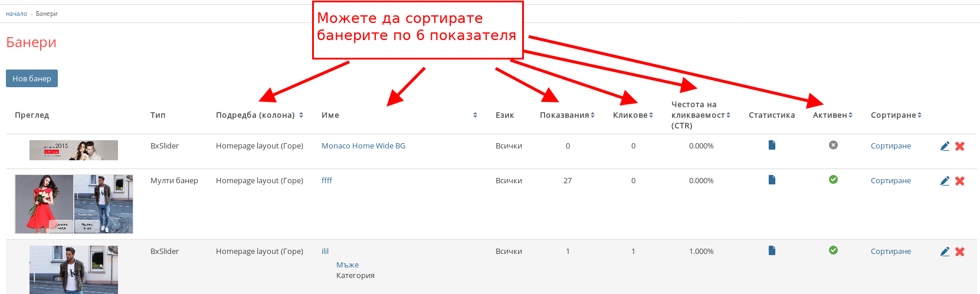The height and width of the screenshot is (294, 980).
Task: Edit the ilil banner with pencil icon
Action: tap(945, 252)
